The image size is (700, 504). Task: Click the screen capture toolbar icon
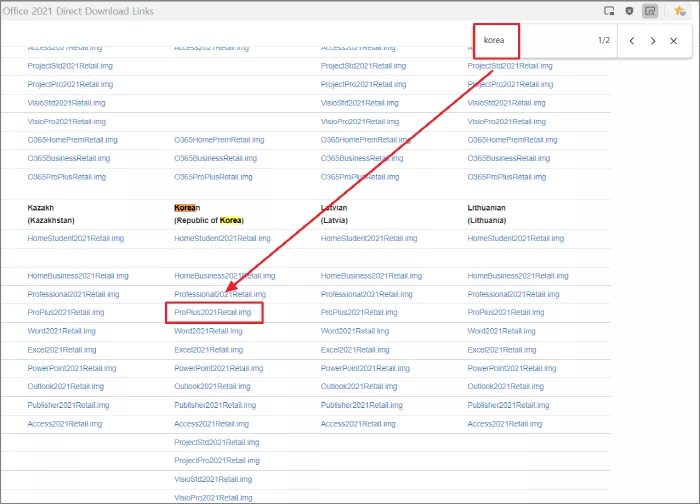click(x=609, y=11)
